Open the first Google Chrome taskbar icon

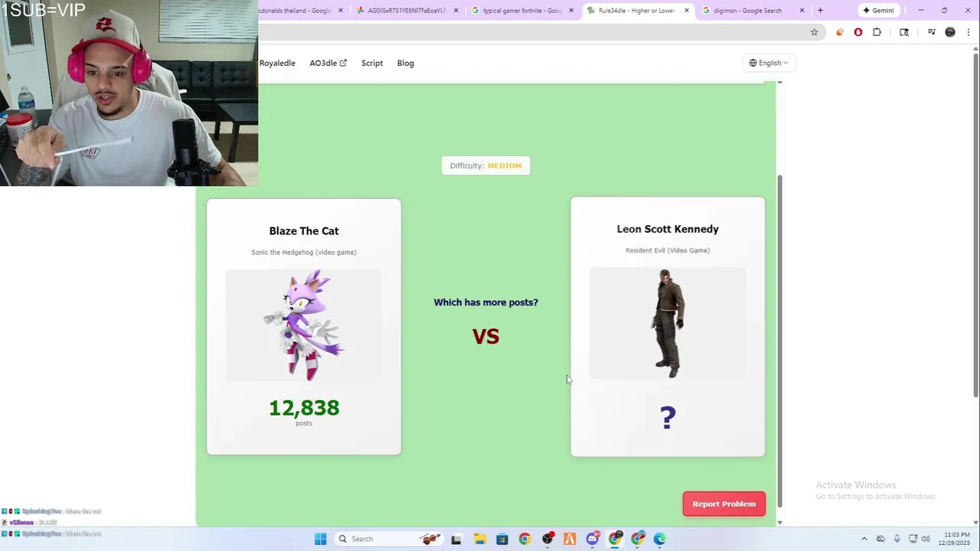(x=524, y=539)
